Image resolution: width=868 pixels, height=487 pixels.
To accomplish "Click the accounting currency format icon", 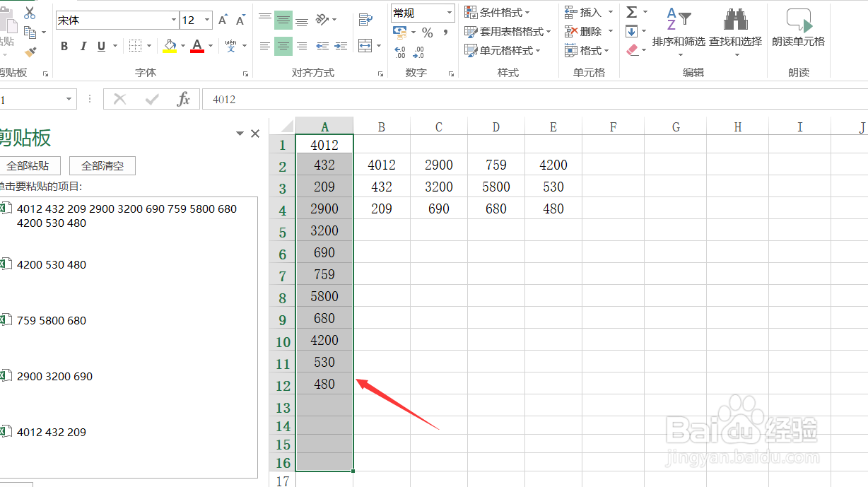I will 399,33.
